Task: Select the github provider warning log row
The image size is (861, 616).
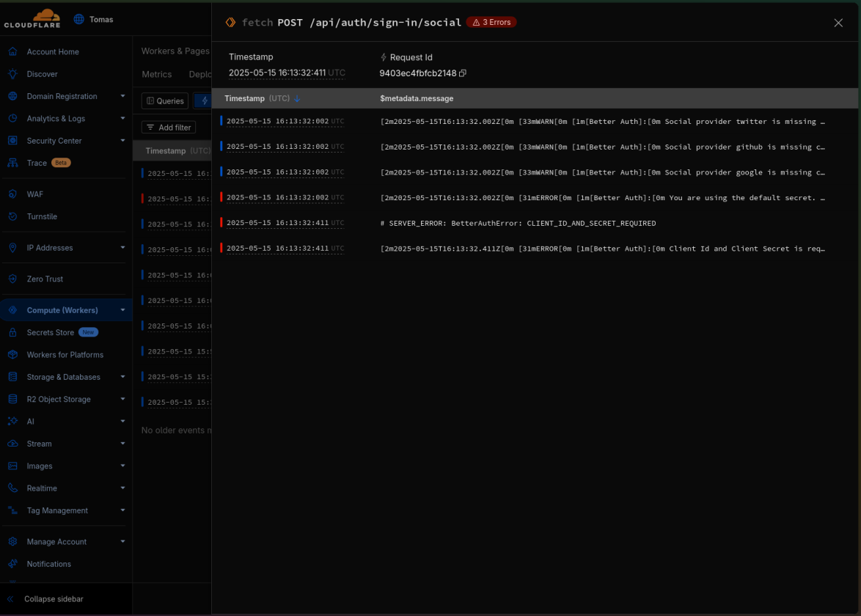Action: tap(535, 147)
